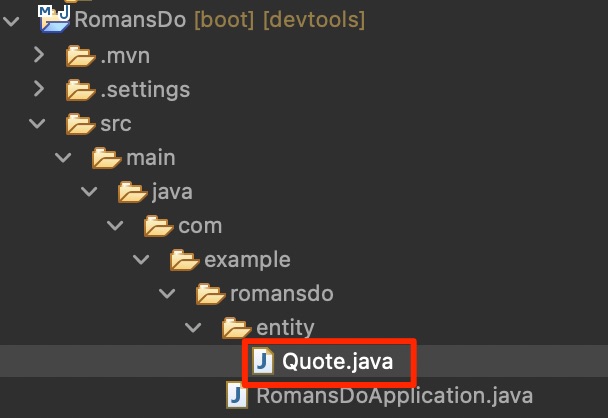Select RomansDoApplication.java file name
This screenshot has width=608, height=418.
click(x=393, y=396)
